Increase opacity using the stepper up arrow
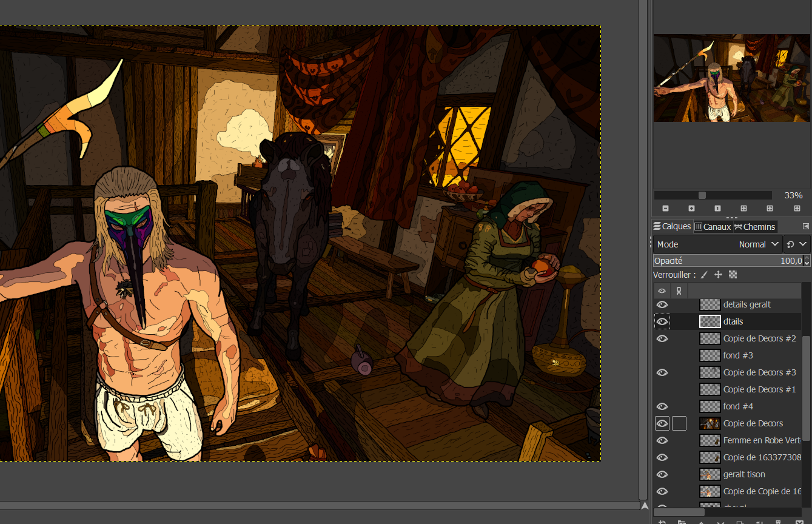Viewport: 812px width, 524px height. click(x=807, y=258)
